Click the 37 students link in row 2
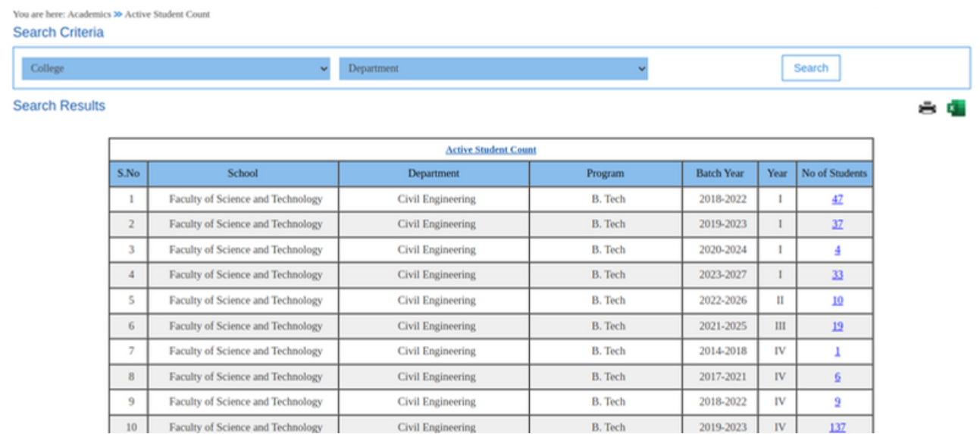Image resolution: width=980 pixels, height=434 pixels. [837, 224]
